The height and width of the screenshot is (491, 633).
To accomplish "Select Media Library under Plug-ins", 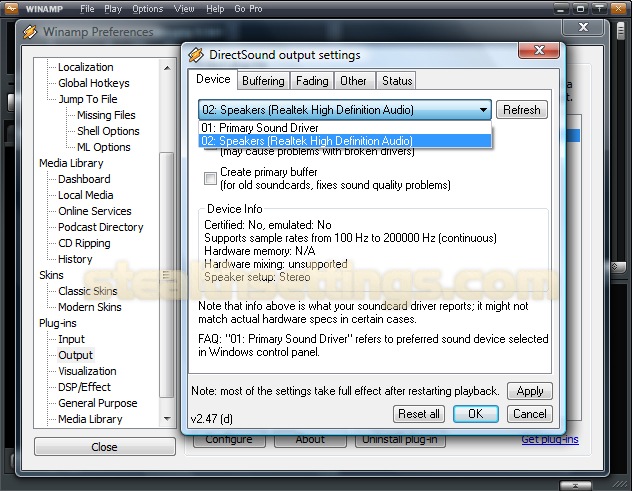I will pos(90,419).
